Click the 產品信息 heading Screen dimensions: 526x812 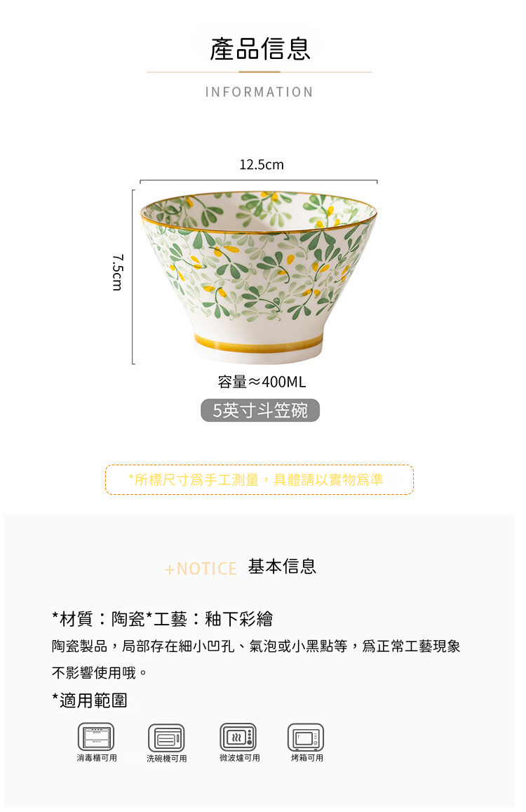pos(260,49)
